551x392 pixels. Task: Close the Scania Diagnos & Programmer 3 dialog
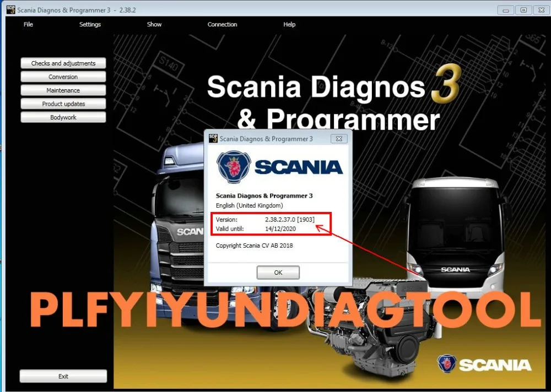tap(339, 139)
